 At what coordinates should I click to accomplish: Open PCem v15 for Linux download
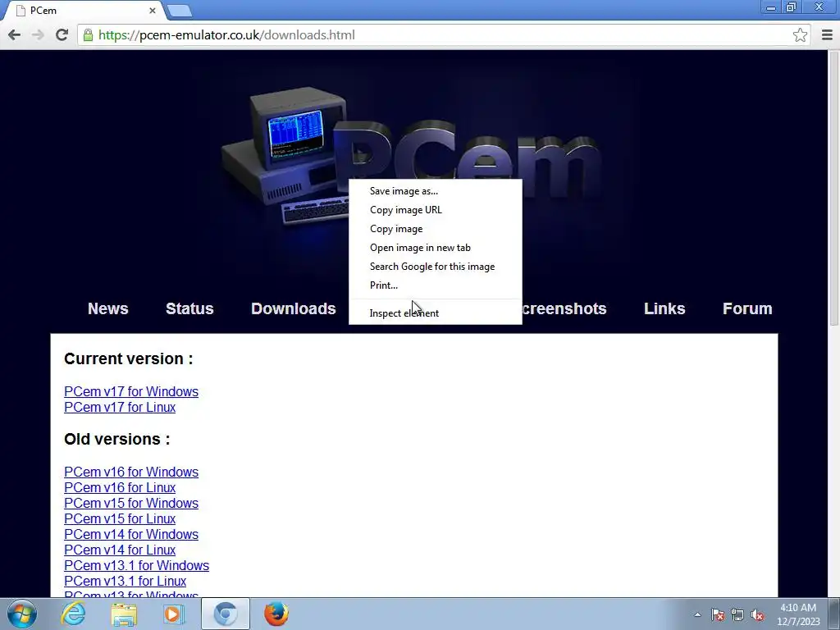tap(120, 518)
